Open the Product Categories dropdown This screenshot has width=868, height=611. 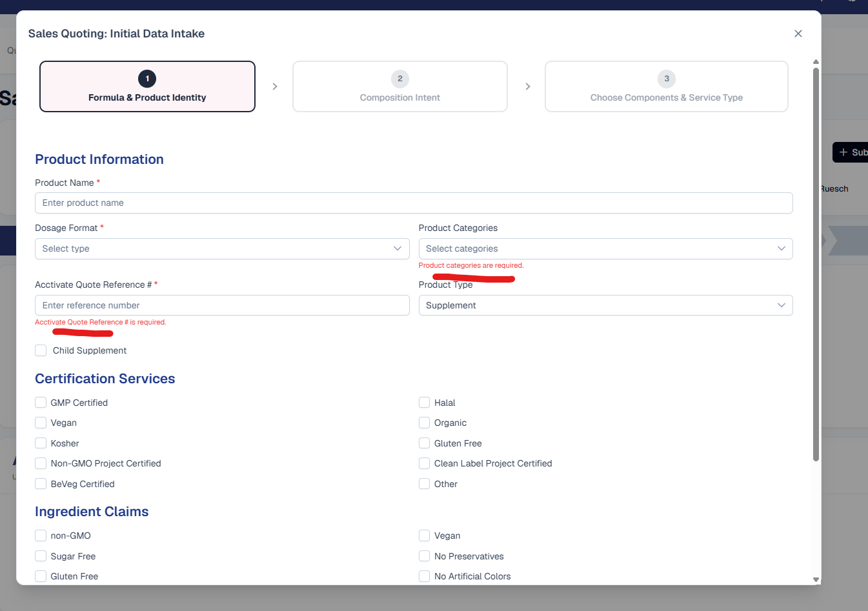tap(605, 248)
